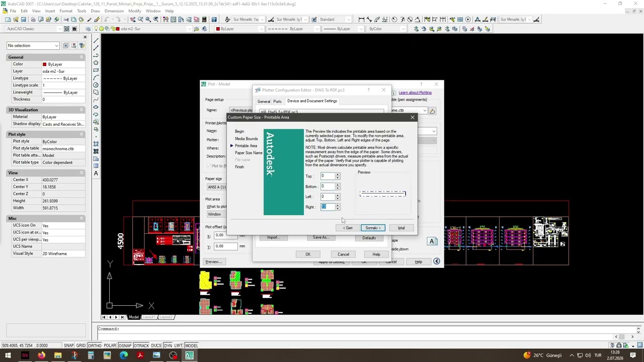The width and height of the screenshot is (644, 362).
Task: Toggle GRID display in status bar
Action: 80,345
